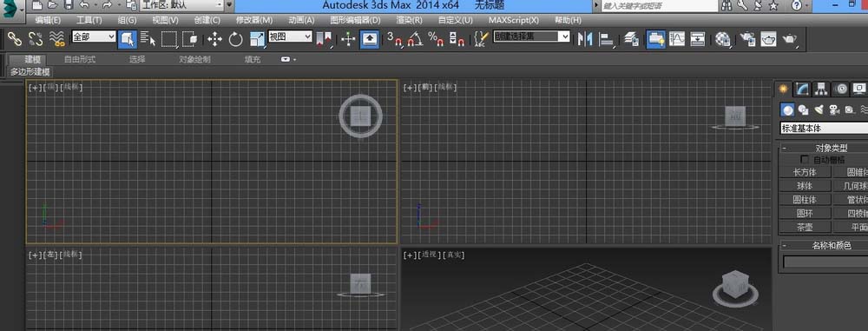Open the Layer Manager icon
This screenshot has width=868, height=331.
point(632,39)
